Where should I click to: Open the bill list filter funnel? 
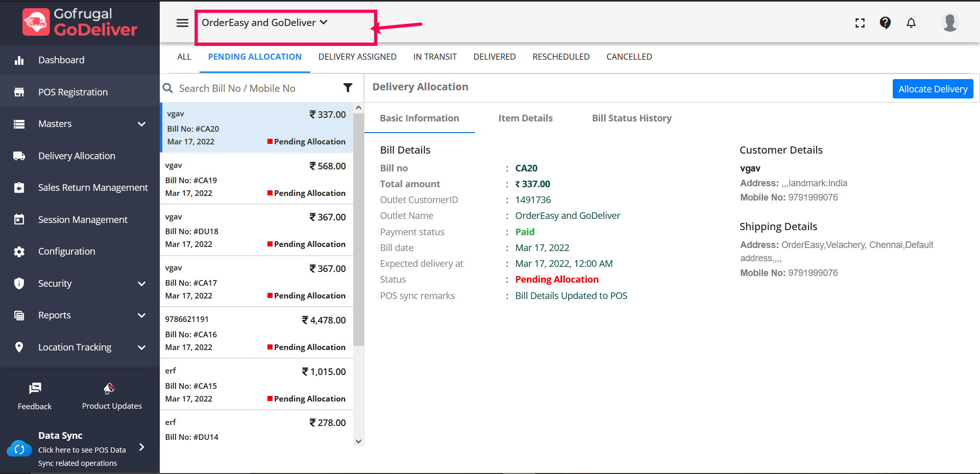[348, 88]
